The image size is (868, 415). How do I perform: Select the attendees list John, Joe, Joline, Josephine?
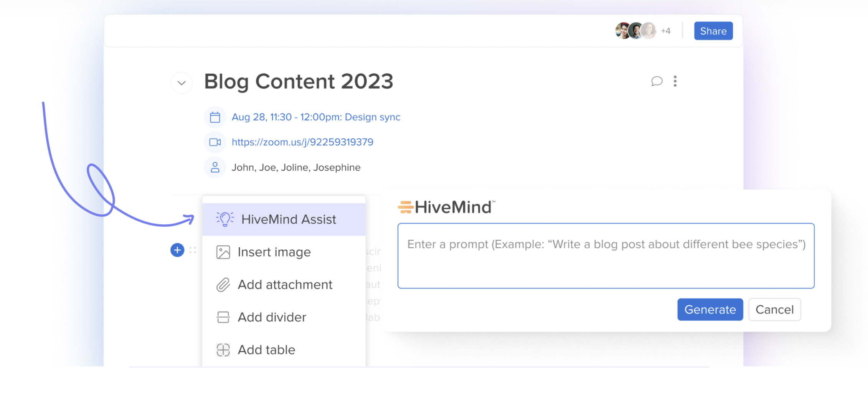coord(296,168)
